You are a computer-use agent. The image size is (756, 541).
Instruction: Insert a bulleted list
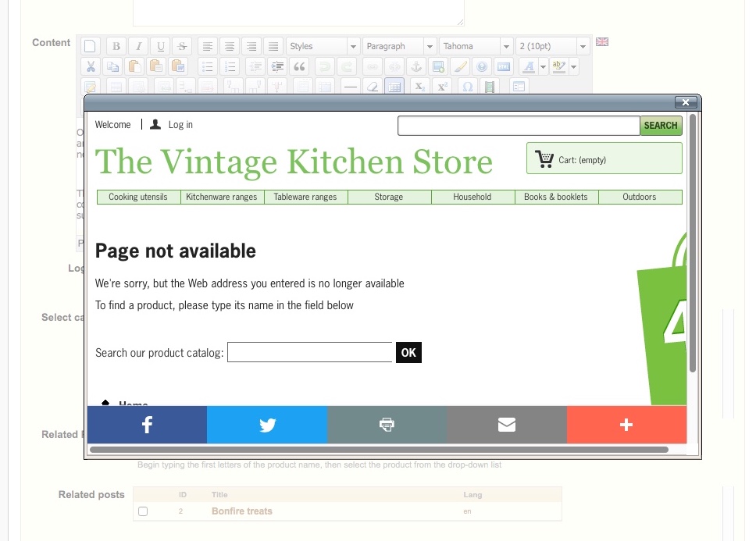coord(207,66)
